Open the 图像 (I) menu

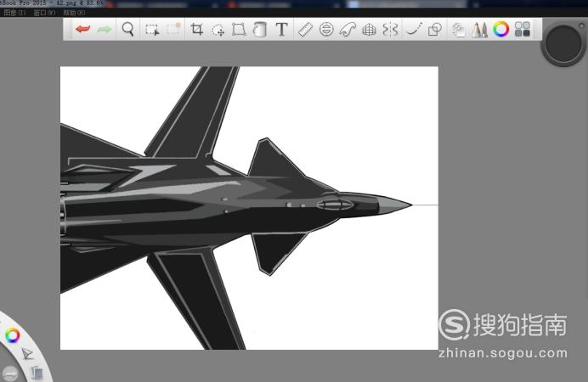(14, 13)
